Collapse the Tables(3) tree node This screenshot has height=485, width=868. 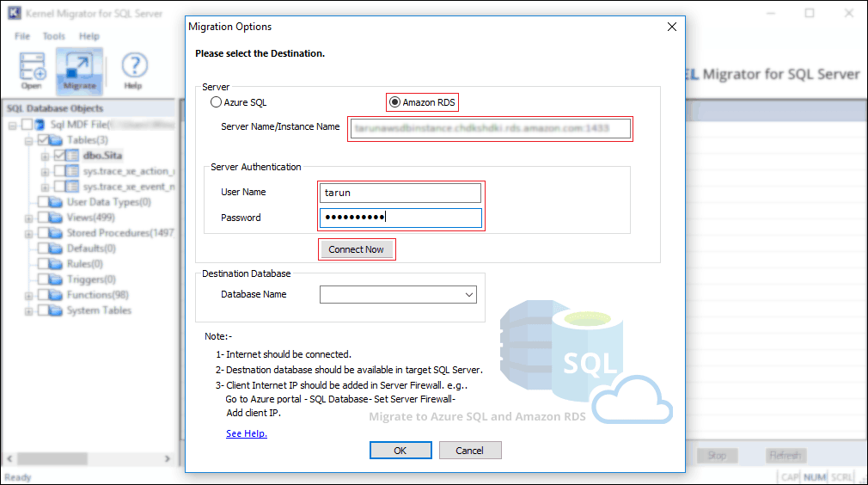(x=28, y=141)
